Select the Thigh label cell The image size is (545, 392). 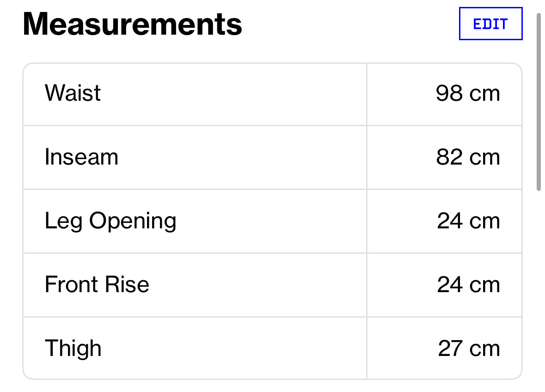pyautogui.click(x=195, y=348)
